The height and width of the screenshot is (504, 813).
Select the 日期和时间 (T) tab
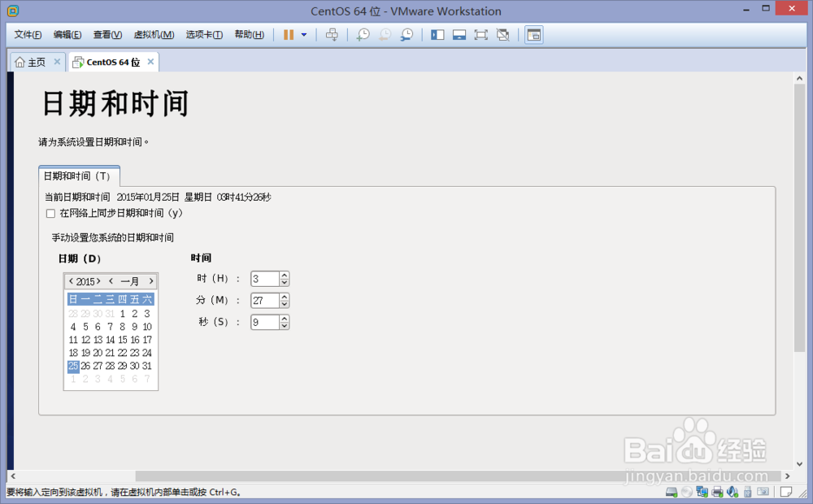click(79, 176)
